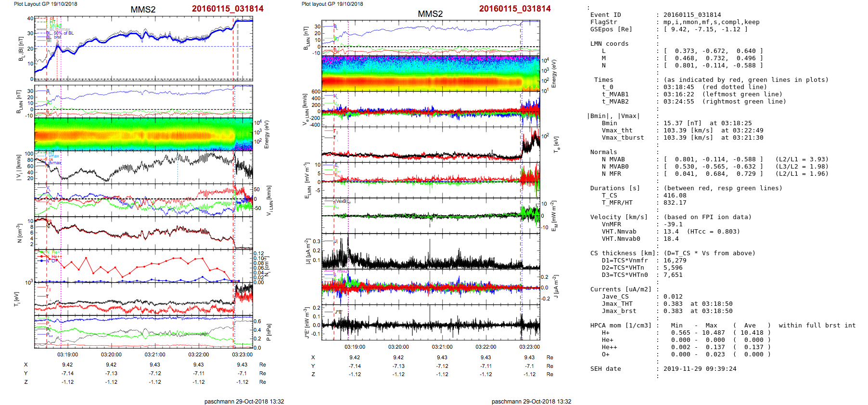Select the red 20160115_031814 title on right plot
This screenshot has height=405, width=868.
(x=514, y=9)
